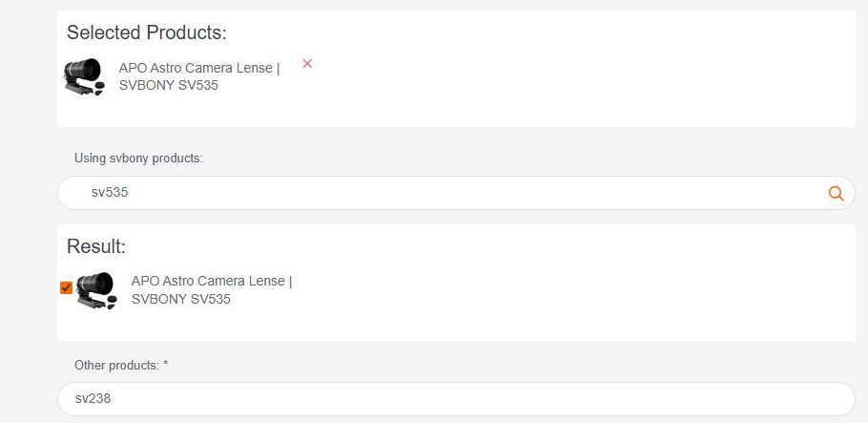Place cursor right after the "sv238" text
Viewport: 868px width, 423px height.
[x=114, y=399]
